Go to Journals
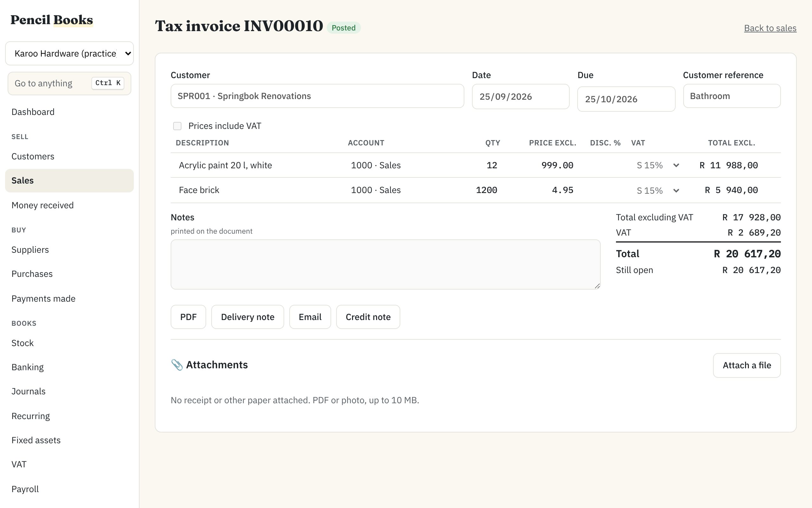 tap(69, 391)
